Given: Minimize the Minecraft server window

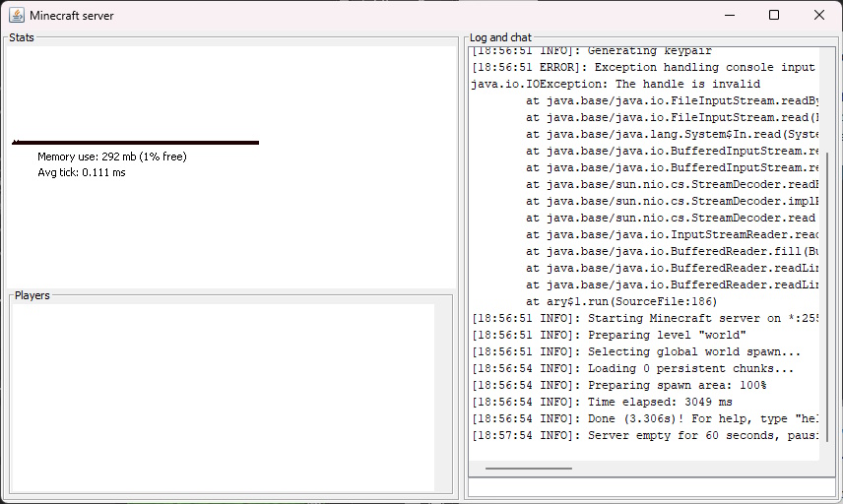Looking at the screenshot, I should point(730,15).
